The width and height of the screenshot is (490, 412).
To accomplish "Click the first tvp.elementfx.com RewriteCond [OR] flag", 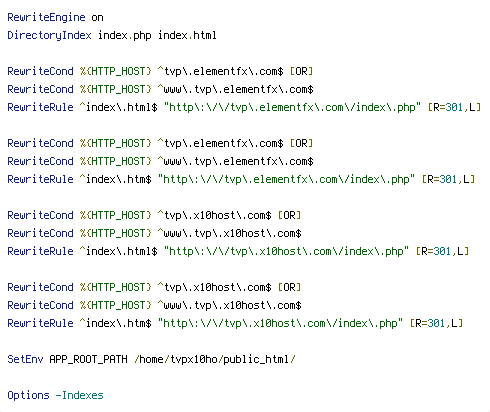I will [301, 71].
